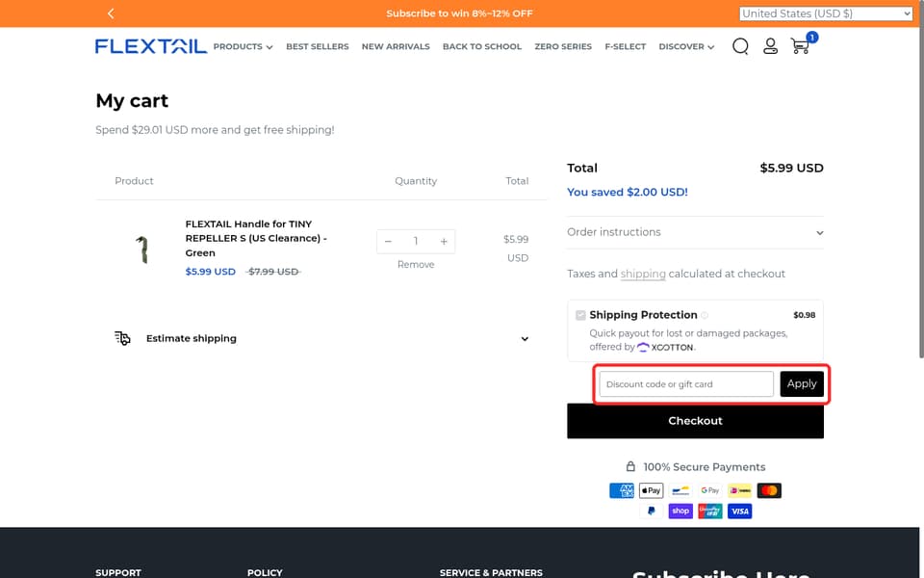The width and height of the screenshot is (924, 578).
Task: Open BEST SELLERS menu item
Action: (x=318, y=46)
